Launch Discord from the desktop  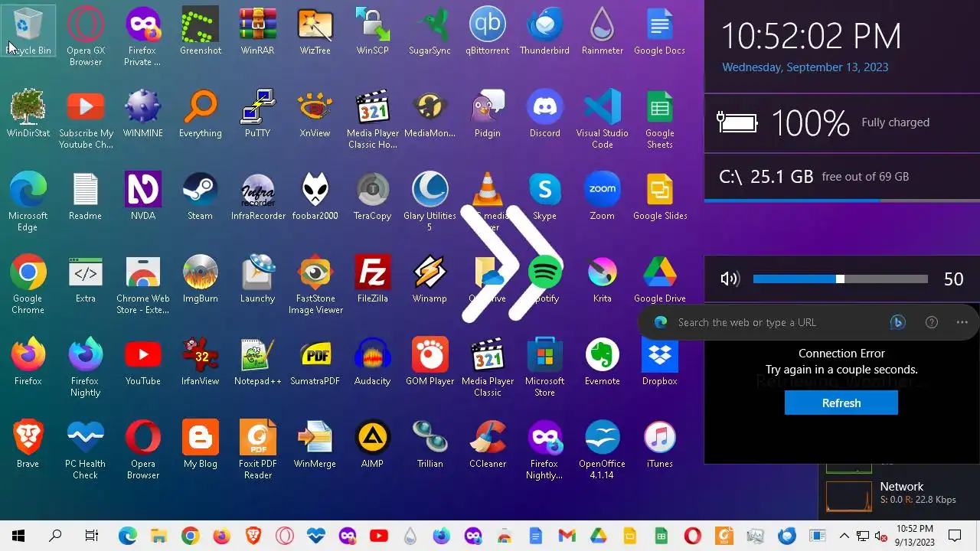(x=545, y=114)
